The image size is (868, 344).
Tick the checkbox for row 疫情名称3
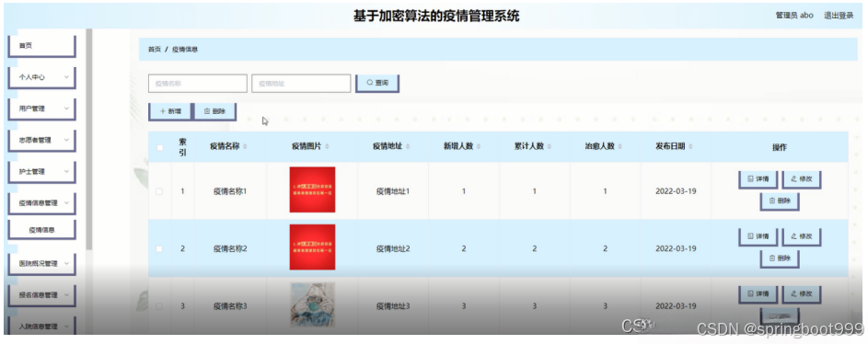159,306
